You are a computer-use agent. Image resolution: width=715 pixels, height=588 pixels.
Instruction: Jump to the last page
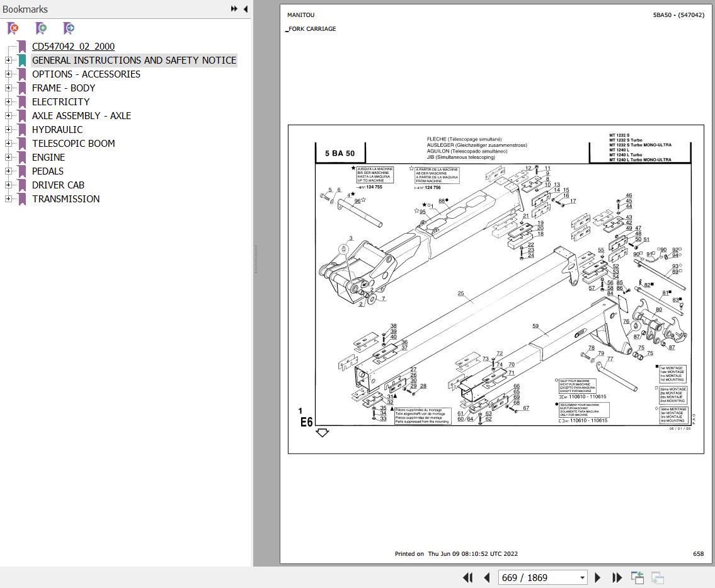[617, 577]
